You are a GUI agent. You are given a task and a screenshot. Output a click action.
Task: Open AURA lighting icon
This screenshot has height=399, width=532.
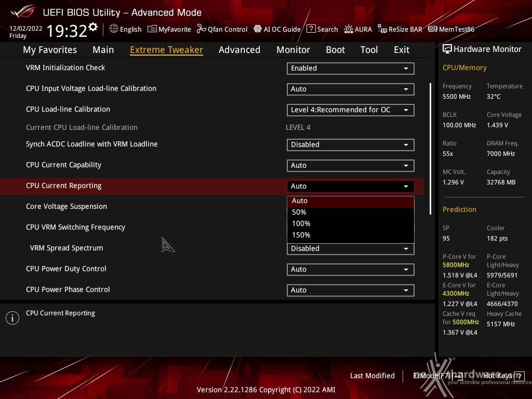[x=349, y=29]
